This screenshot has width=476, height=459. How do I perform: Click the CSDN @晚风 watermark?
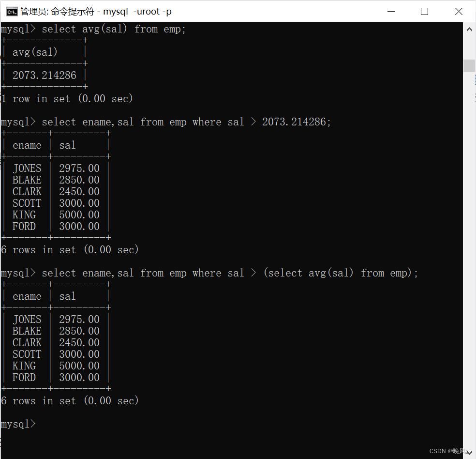(x=447, y=451)
